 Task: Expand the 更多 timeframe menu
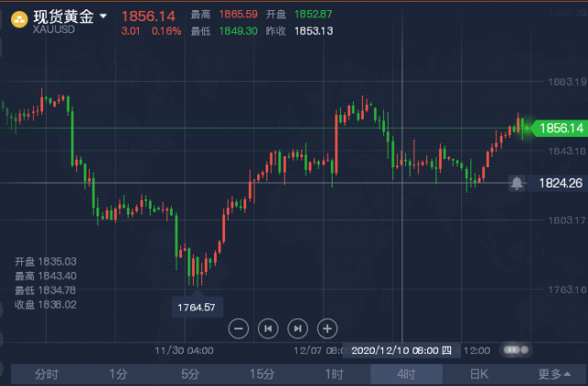[554, 374]
